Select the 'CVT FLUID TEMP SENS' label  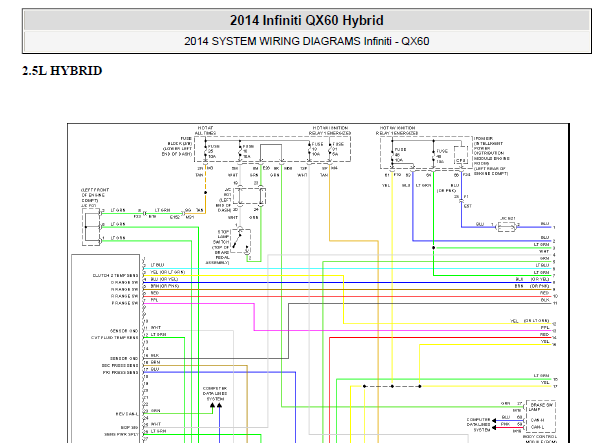[114, 338]
